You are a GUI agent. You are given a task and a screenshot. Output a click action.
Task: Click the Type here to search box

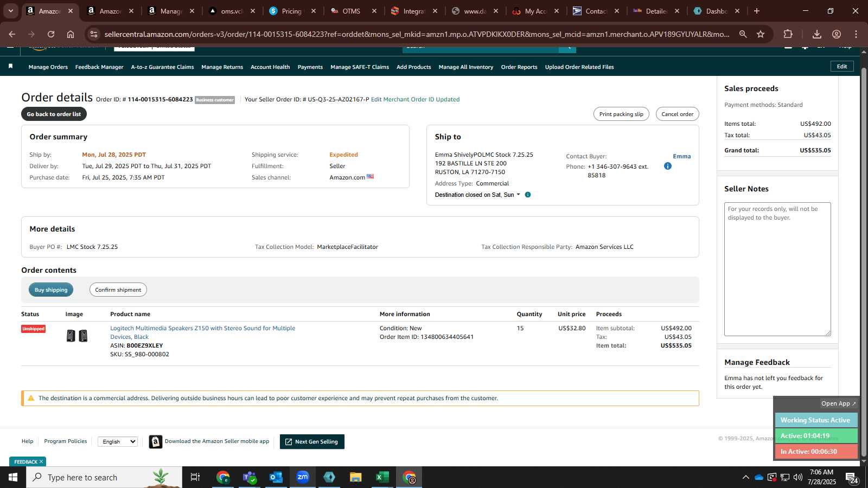[104, 477]
